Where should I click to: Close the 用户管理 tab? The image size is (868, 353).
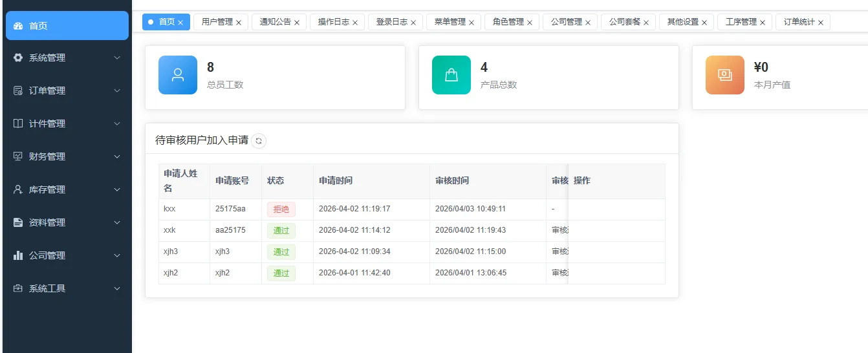point(238,23)
